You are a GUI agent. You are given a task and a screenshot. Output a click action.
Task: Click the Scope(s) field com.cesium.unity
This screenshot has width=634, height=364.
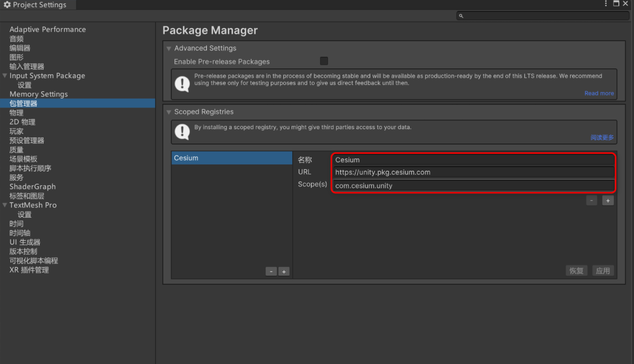click(473, 186)
